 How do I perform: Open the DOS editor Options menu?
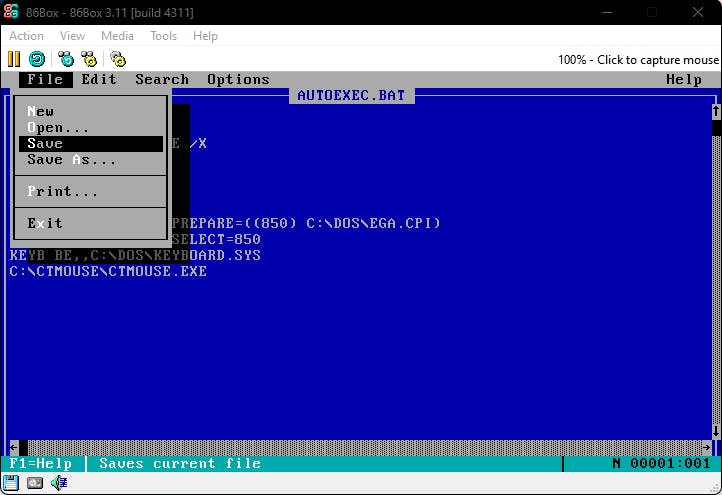[238, 80]
